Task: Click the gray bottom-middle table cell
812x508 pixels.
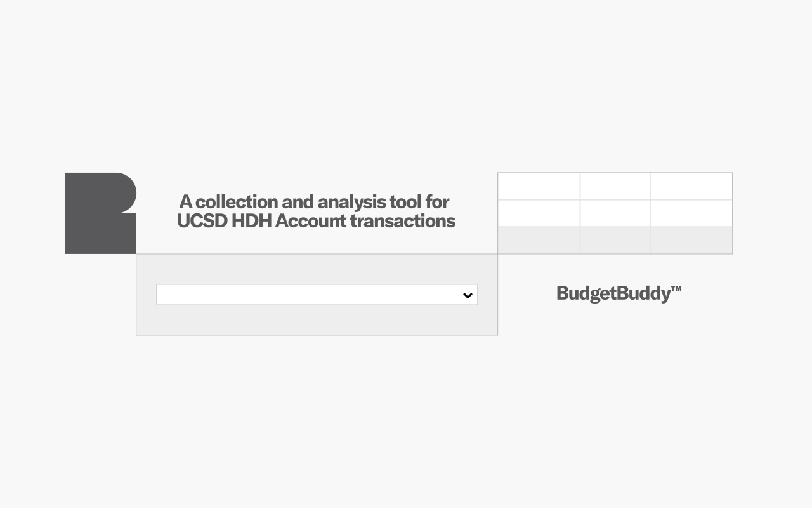Action: coord(615,240)
